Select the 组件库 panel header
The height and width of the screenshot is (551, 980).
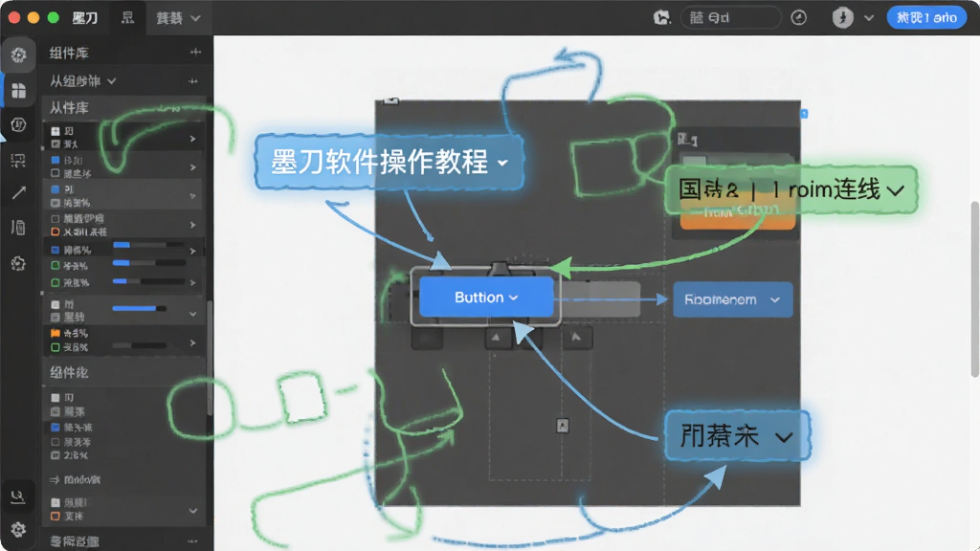coord(69,54)
